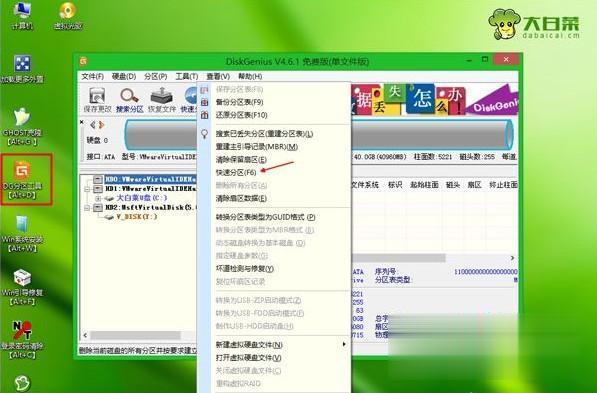
Task: Click the DiskGenius title bar app icon
Action: click(x=83, y=61)
